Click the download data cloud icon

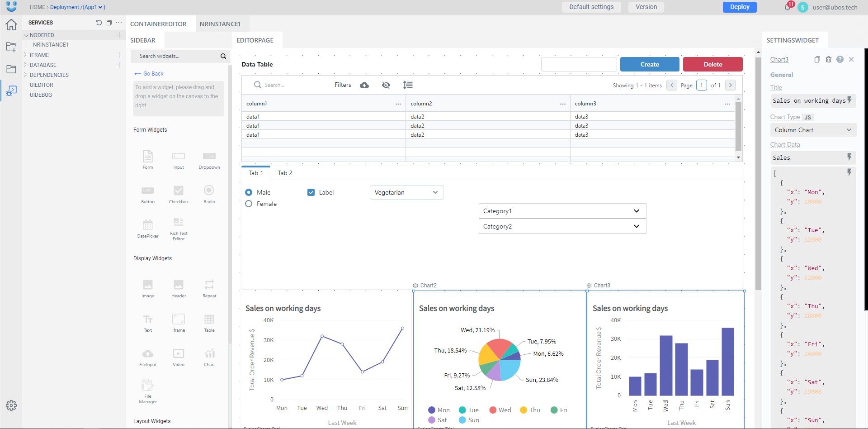click(x=364, y=85)
